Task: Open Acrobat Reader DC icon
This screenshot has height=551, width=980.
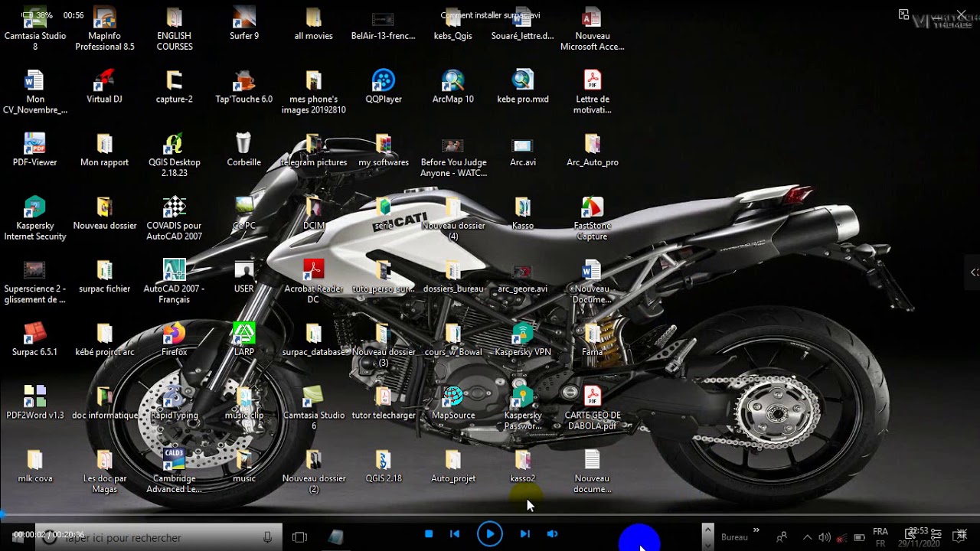Action: 314,282
